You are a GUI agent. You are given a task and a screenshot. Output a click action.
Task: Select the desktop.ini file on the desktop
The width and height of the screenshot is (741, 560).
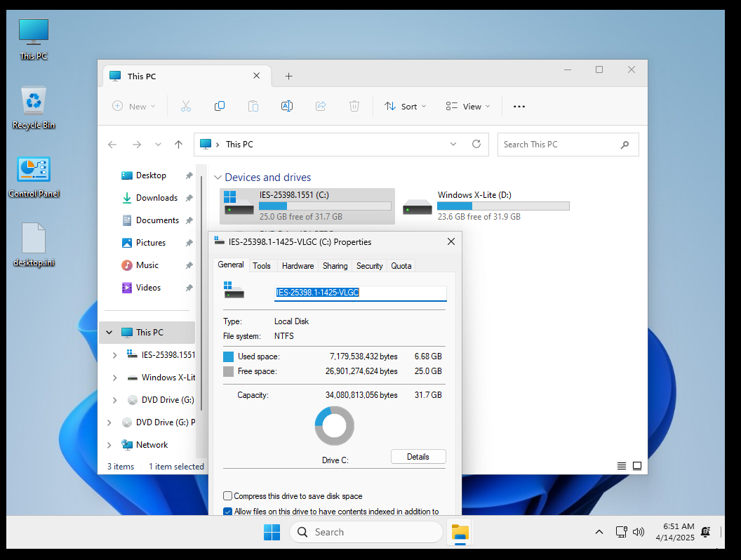tap(34, 245)
